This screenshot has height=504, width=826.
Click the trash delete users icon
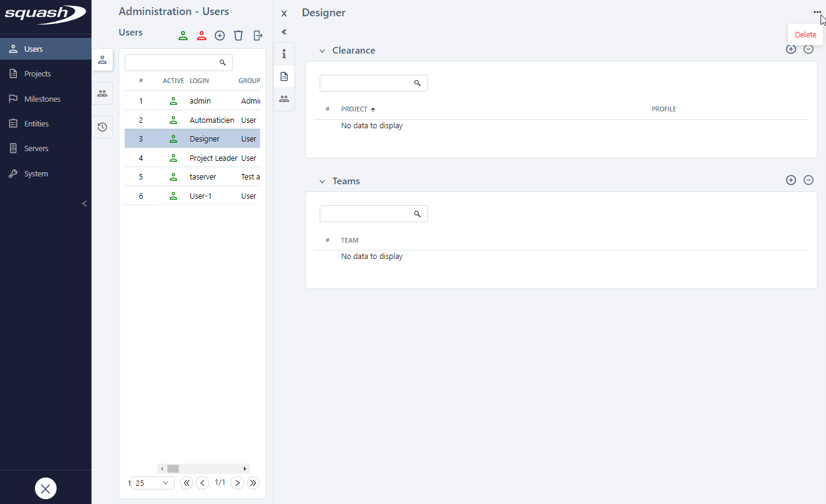click(x=238, y=36)
